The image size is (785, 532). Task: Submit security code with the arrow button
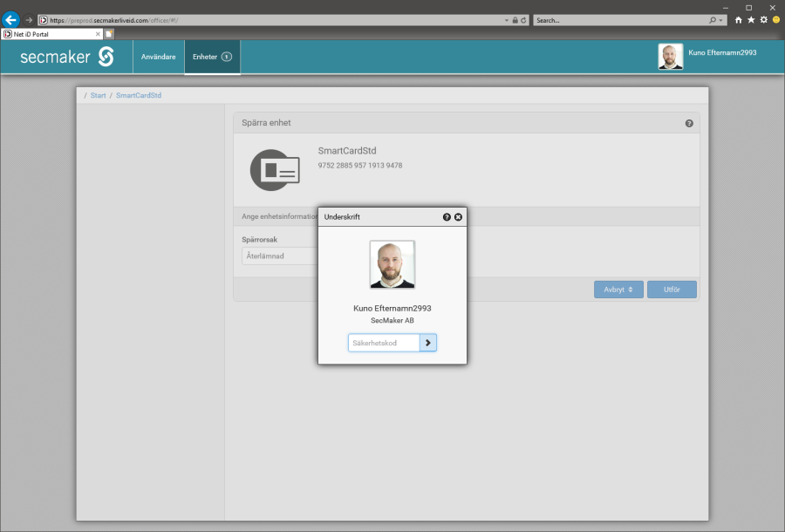pos(427,343)
